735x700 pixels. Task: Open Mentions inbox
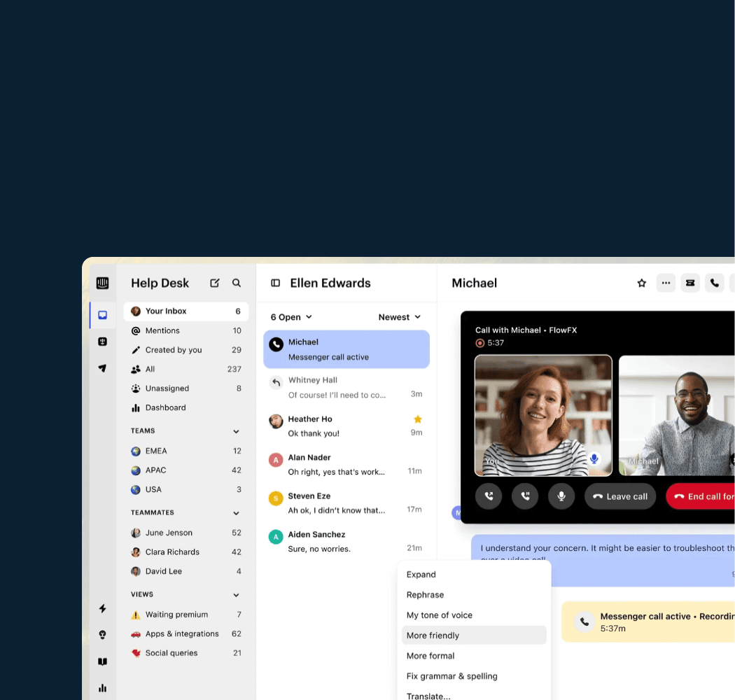pos(185,330)
